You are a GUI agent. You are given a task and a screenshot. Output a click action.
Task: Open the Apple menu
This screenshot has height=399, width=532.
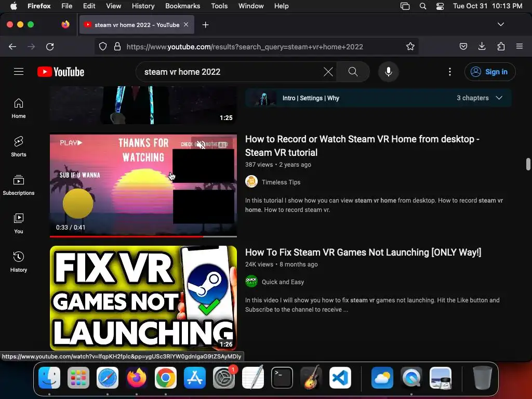(14, 6)
